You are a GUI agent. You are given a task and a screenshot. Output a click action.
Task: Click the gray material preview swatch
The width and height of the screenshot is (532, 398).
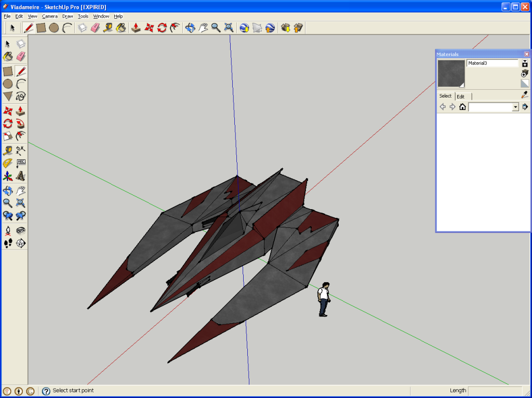coord(451,74)
